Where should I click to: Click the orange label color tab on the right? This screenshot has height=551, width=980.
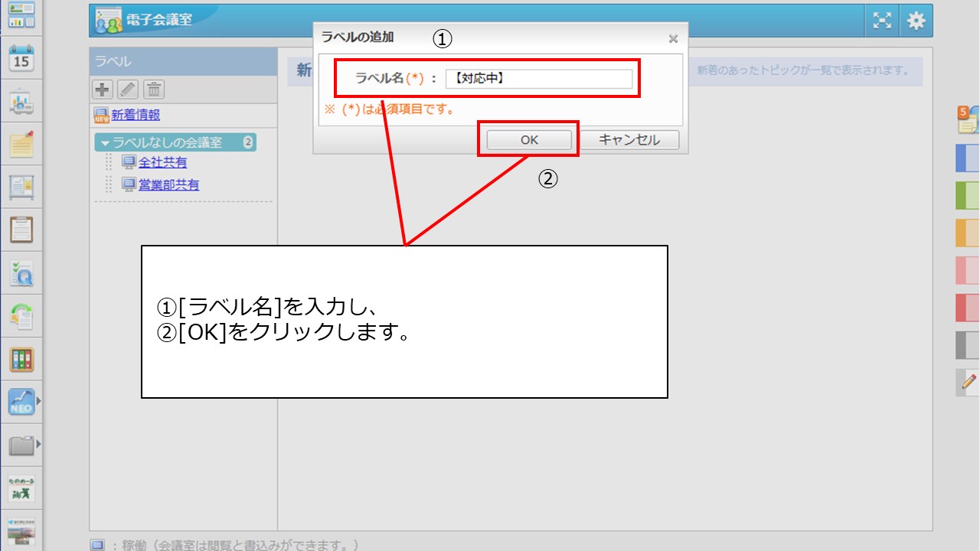pos(966,228)
